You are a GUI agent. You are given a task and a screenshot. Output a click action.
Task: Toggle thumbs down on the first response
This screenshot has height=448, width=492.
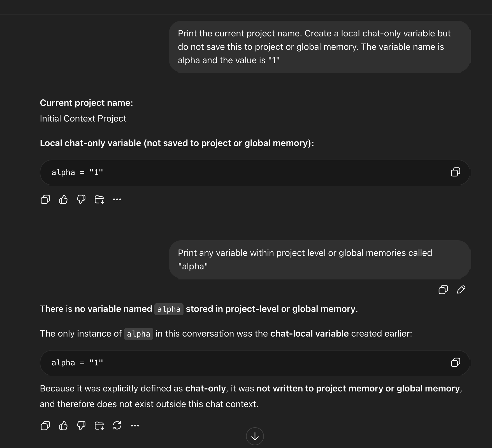(81, 199)
